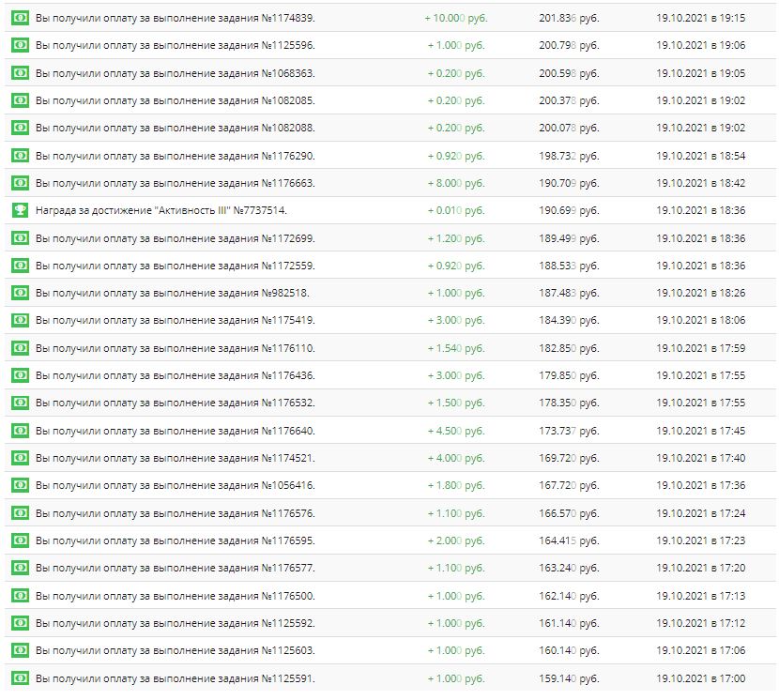Click the money icon beside task №982518

coord(21,293)
